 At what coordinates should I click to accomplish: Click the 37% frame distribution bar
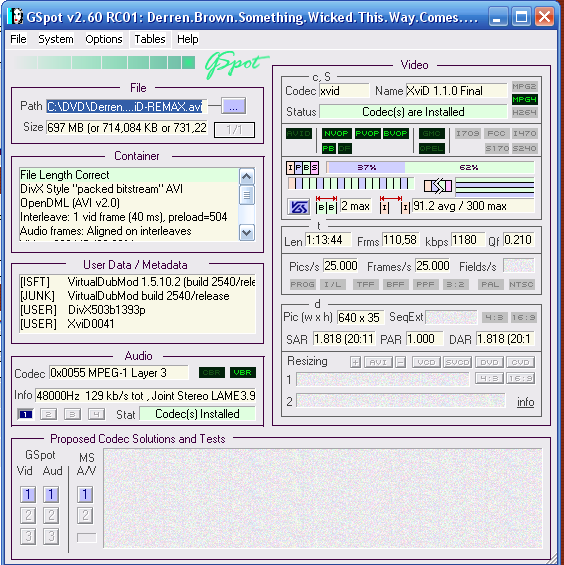(366, 168)
